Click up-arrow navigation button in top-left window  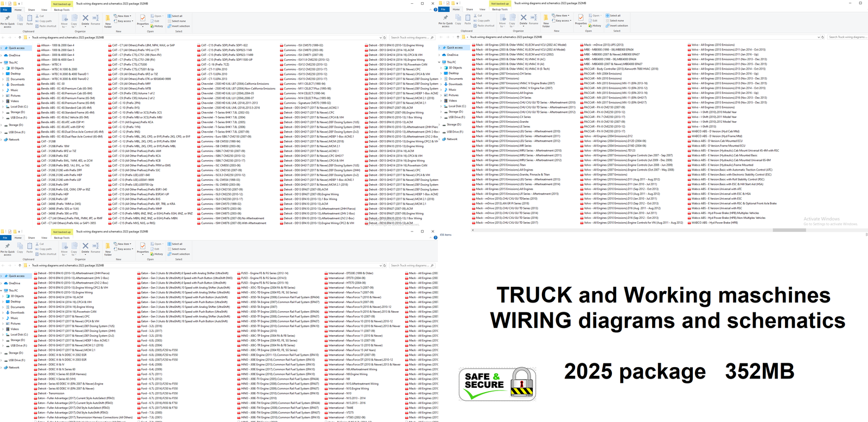tap(20, 37)
